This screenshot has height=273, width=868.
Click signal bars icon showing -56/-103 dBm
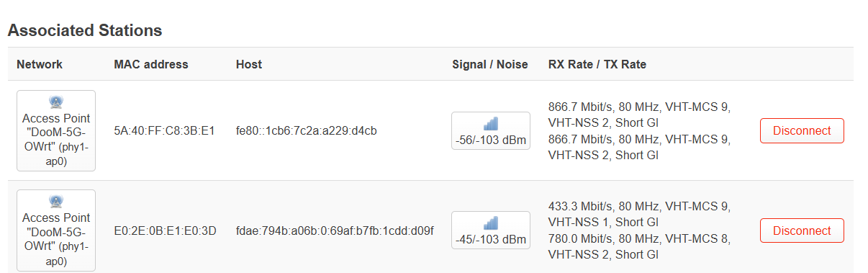[491, 124]
